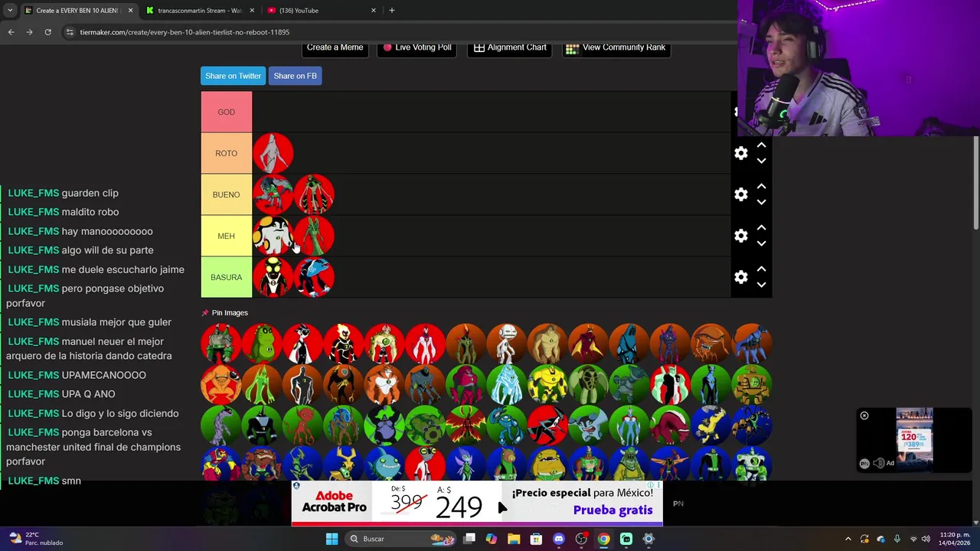Viewport: 980px width, 551px height.
Task: Pick blue Spidermonkey from the pool
Action: pyautogui.click(x=752, y=343)
